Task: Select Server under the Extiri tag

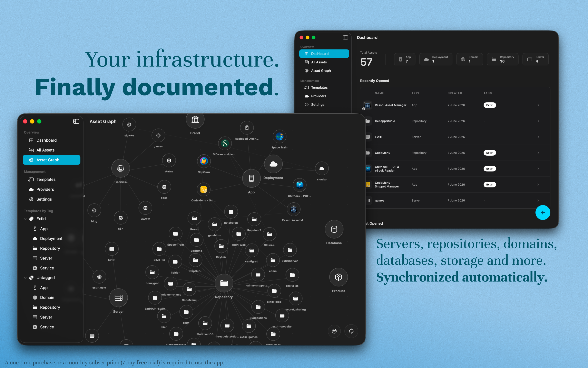Action: [x=51, y=258]
